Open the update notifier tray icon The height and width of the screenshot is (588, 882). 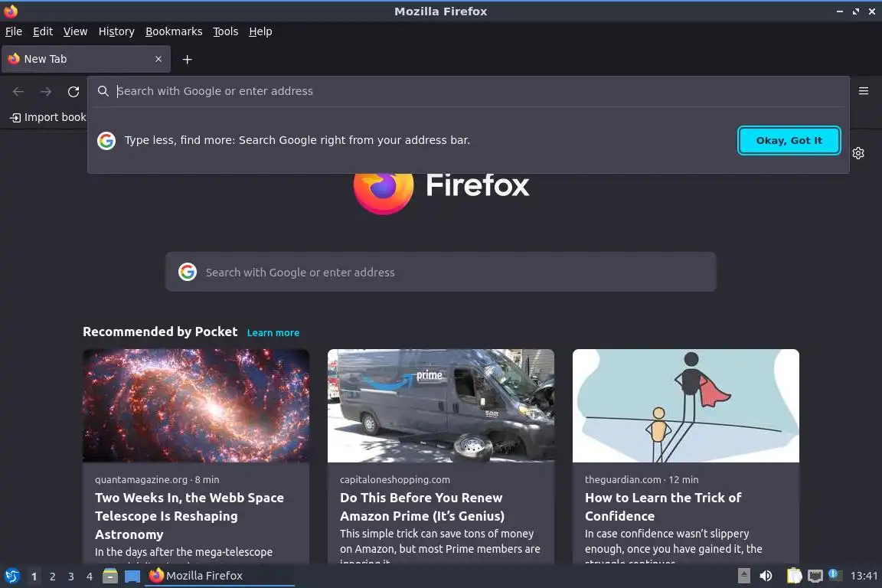(x=835, y=575)
